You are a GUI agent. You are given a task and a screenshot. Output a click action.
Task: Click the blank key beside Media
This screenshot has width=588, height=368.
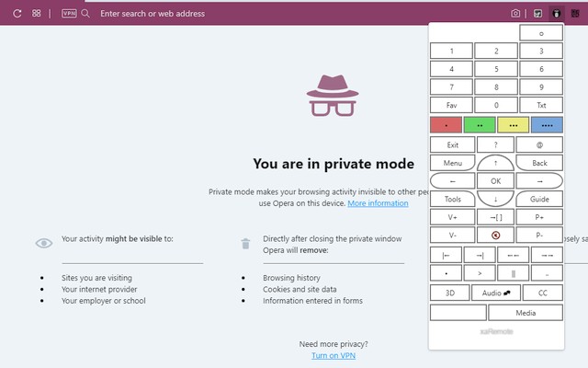pyautogui.click(x=458, y=313)
